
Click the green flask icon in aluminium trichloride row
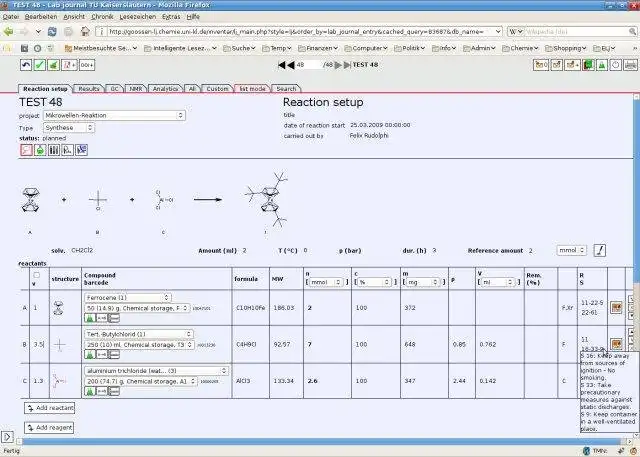coord(90,391)
